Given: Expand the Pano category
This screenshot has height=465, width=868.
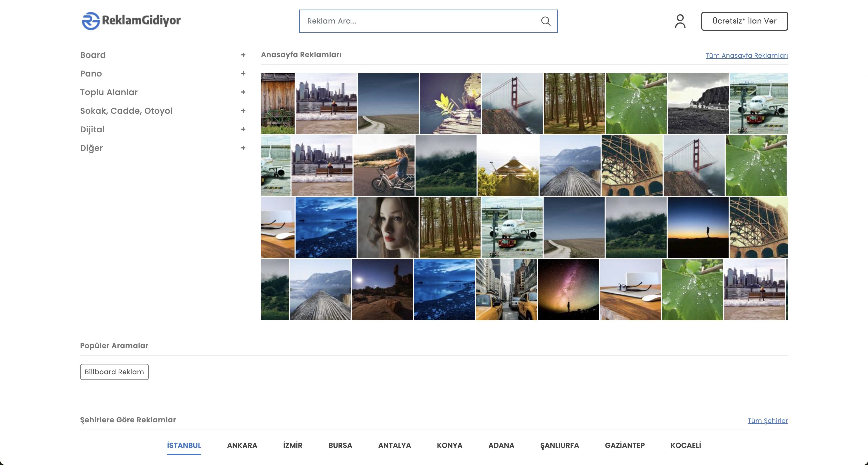Looking at the screenshot, I should tap(243, 73).
